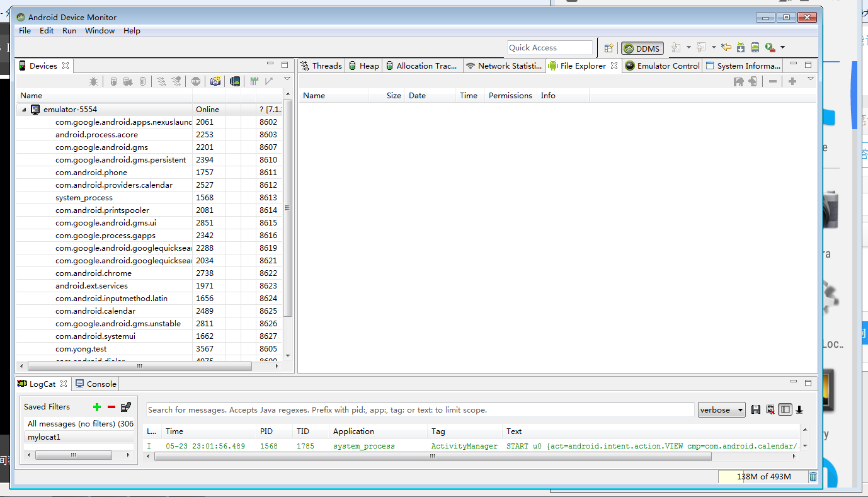Click the LogCat search messages field
Image resolution: width=868 pixels, height=497 pixels.
[x=420, y=409]
